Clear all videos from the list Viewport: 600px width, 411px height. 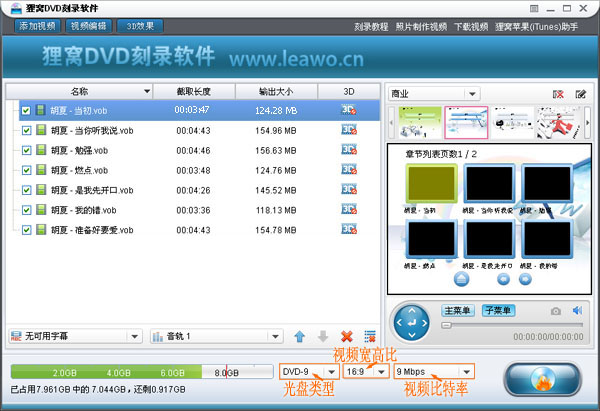[x=370, y=336]
